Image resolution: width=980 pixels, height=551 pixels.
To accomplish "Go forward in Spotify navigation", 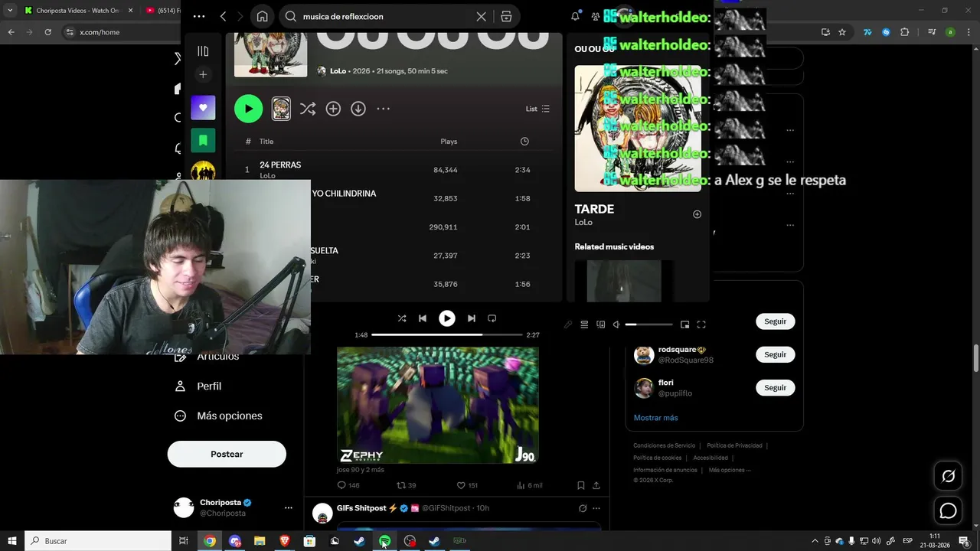I will [x=240, y=16].
